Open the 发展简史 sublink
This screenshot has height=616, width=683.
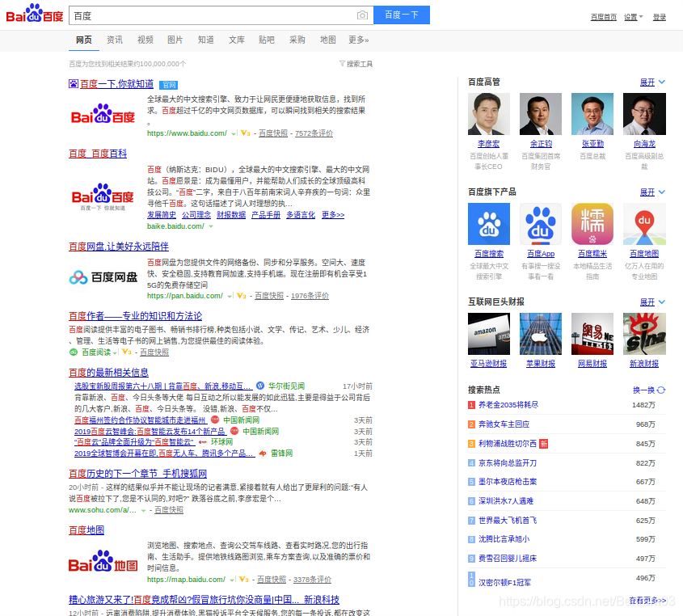(x=162, y=215)
